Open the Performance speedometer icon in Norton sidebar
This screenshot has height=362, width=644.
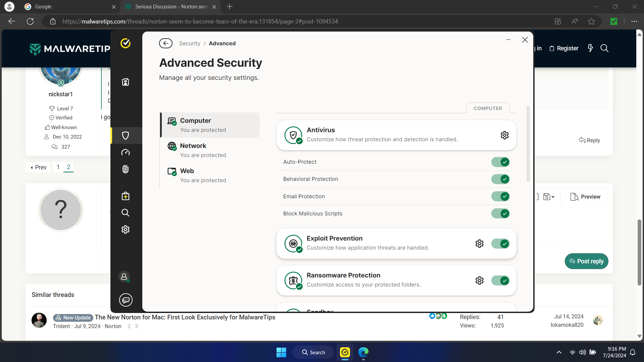click(126, 152)
